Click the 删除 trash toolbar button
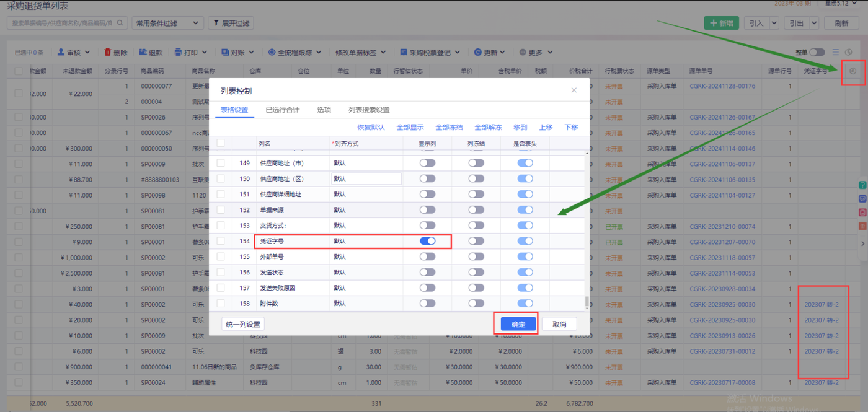Viewport: 868px width, 412px height. click(x=115, y=53)
